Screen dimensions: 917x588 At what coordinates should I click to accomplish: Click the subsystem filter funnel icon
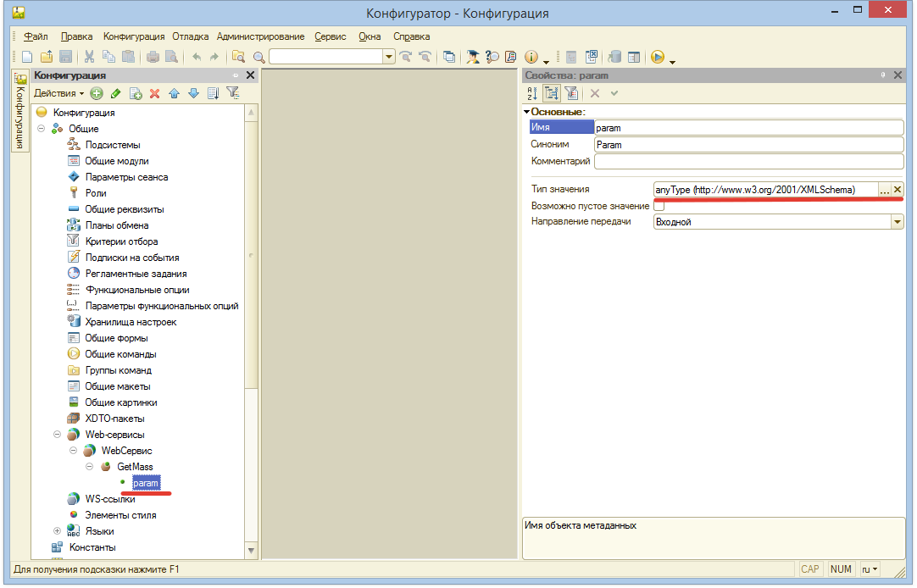click(233, 93)
